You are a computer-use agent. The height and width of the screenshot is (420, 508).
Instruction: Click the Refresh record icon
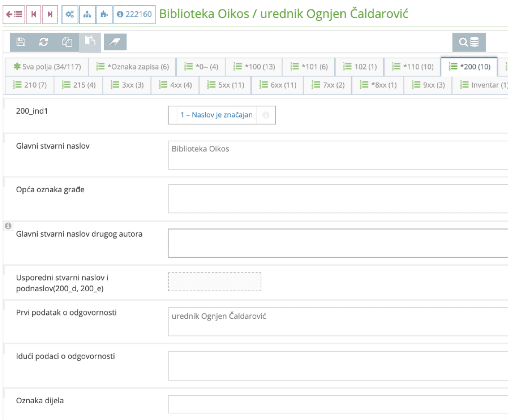coord(43,42)
